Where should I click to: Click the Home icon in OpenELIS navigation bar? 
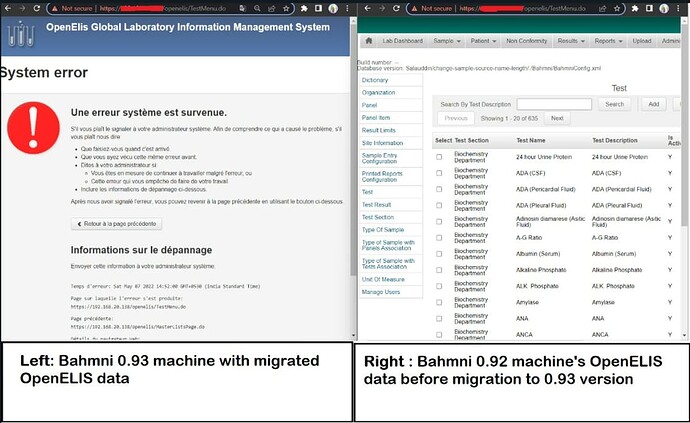pos(369,40)
